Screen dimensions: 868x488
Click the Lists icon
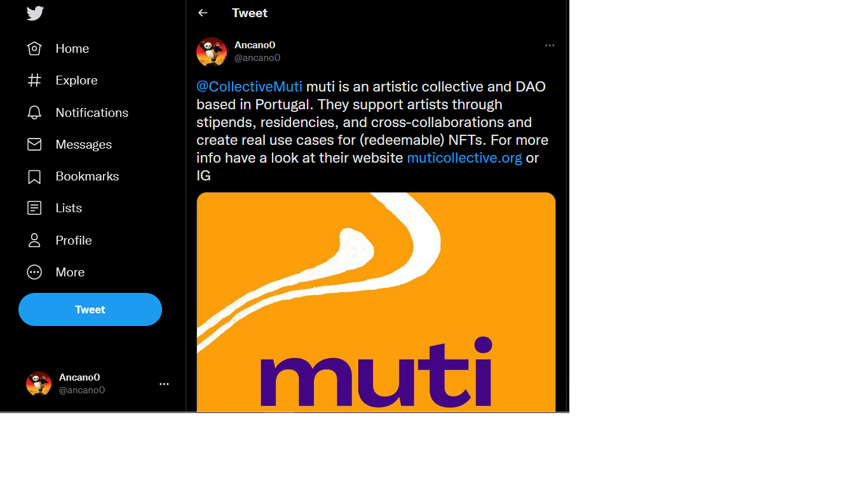[34, 208]
